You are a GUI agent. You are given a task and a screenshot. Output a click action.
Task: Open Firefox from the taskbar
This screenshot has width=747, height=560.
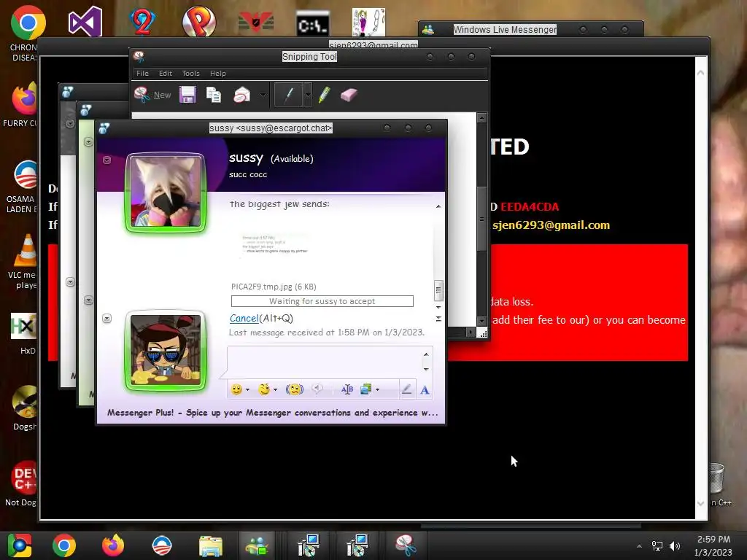[113, 545]
